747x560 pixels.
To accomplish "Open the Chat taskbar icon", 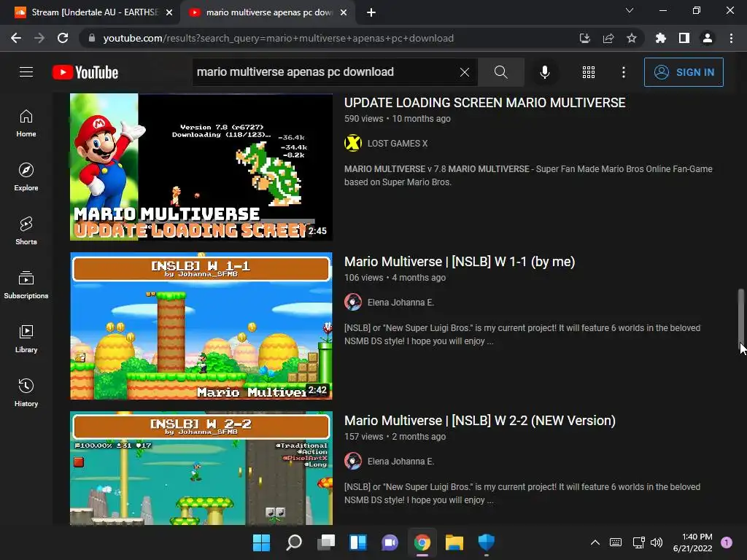I will [x=390, y=542].
